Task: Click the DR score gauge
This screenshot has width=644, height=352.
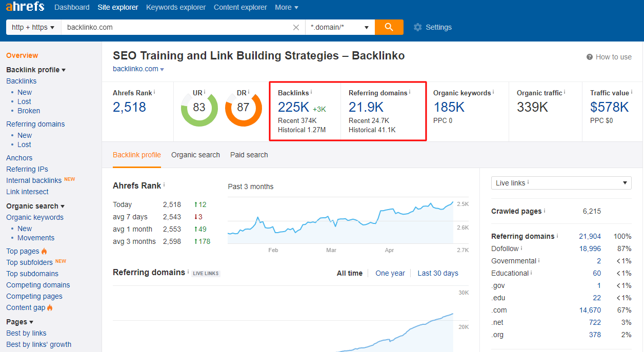Action: coord(243,108)
